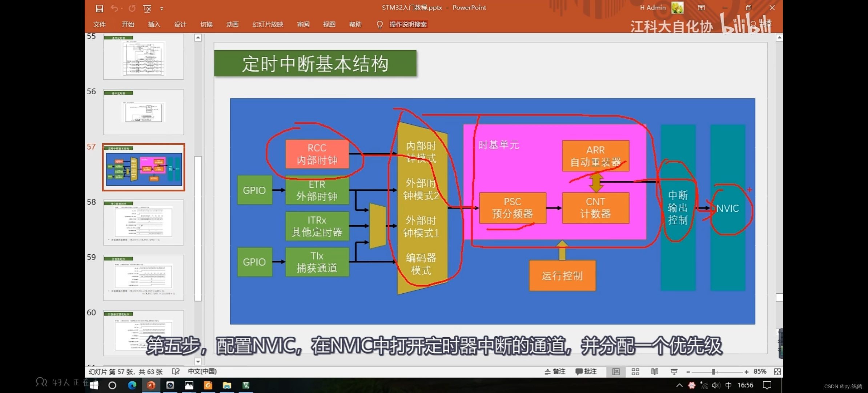The height and width of the screenshot is (393, 868).
Task: Click the slide count 幻灯片 第 57 张 status
Action: [125, 372]
